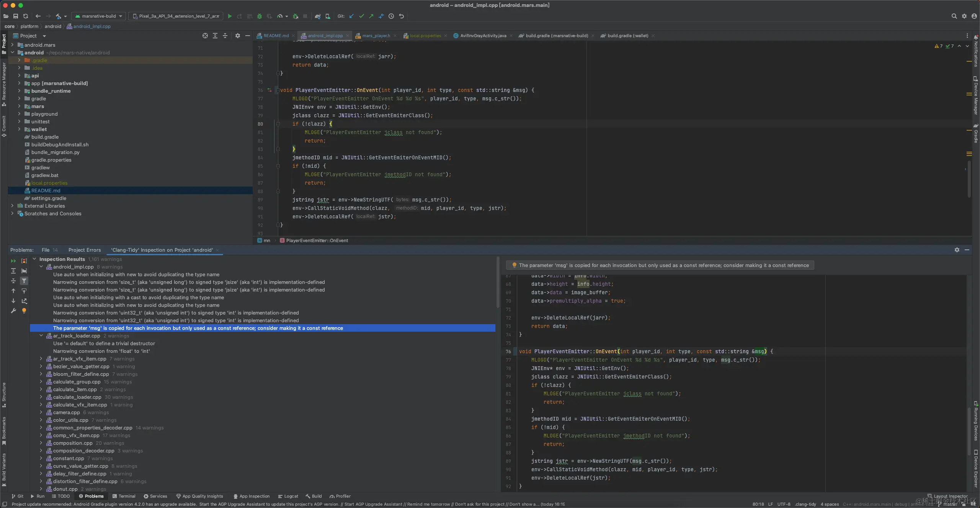Git update project blue arrow icon

(x=351, y=16)
